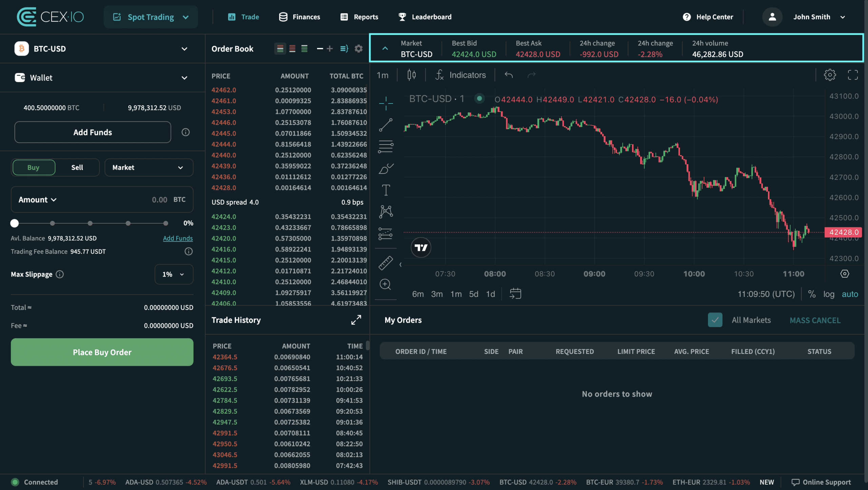Click the Add Funds button
Viewport: 868px width, 490px height.
point(93,132)
